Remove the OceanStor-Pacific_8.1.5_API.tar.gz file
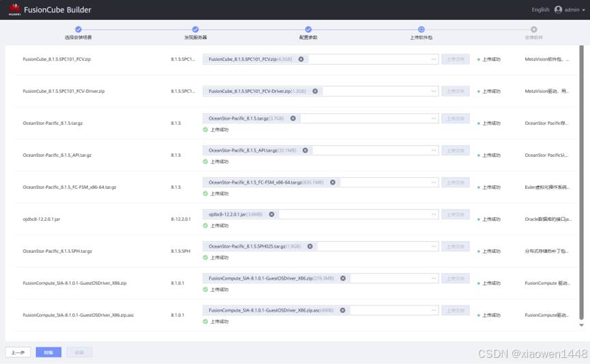 [x=305, y=150]
